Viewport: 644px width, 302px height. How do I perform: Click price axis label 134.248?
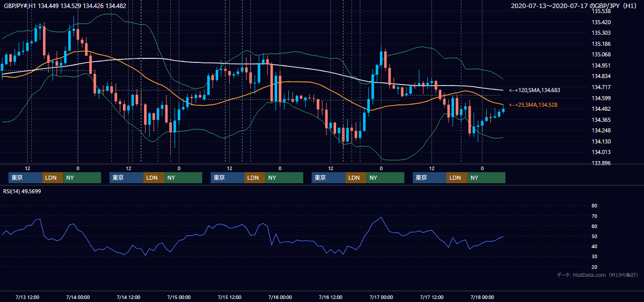(x=601, y=130)
